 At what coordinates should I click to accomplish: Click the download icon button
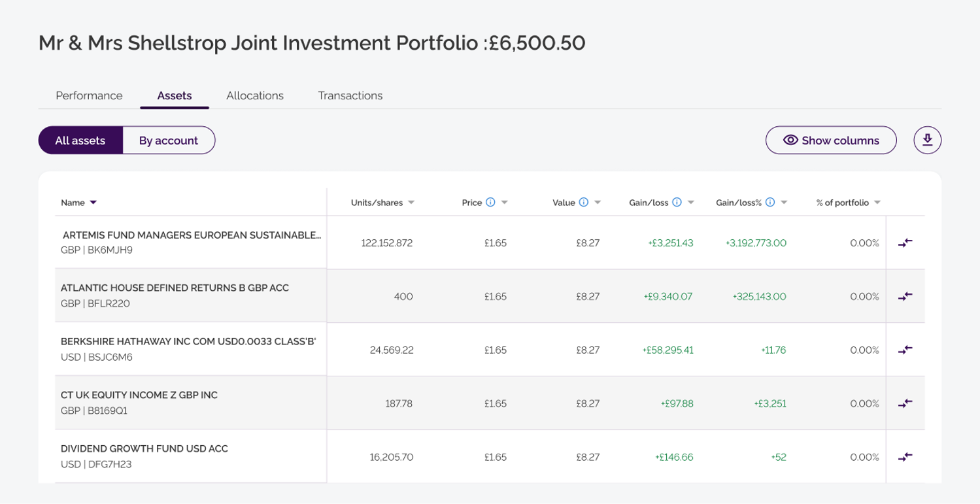point(927,140)
